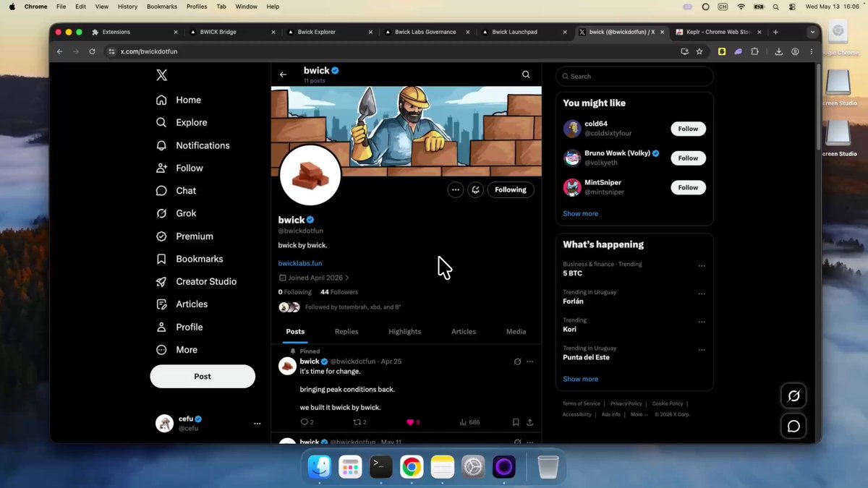This screenshot has width=868, height=488.
Task: Open cefu account switcher three dots
Action: (x=257, y=424)
